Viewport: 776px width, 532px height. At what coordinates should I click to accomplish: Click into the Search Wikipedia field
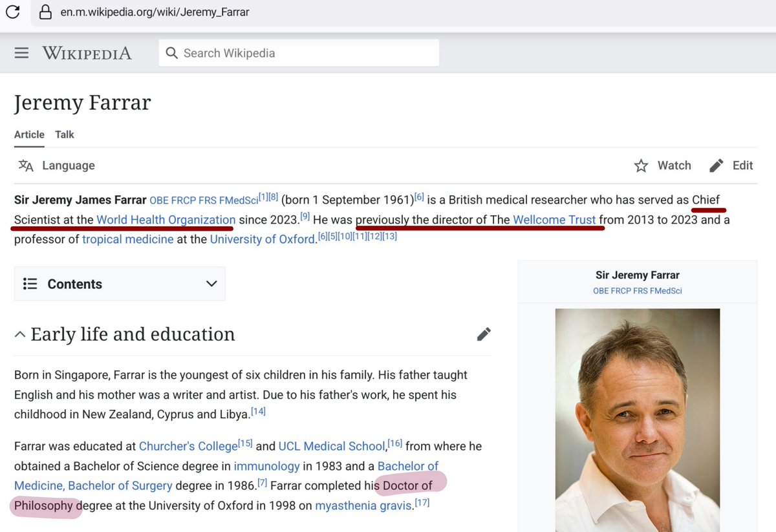(299, 53)
